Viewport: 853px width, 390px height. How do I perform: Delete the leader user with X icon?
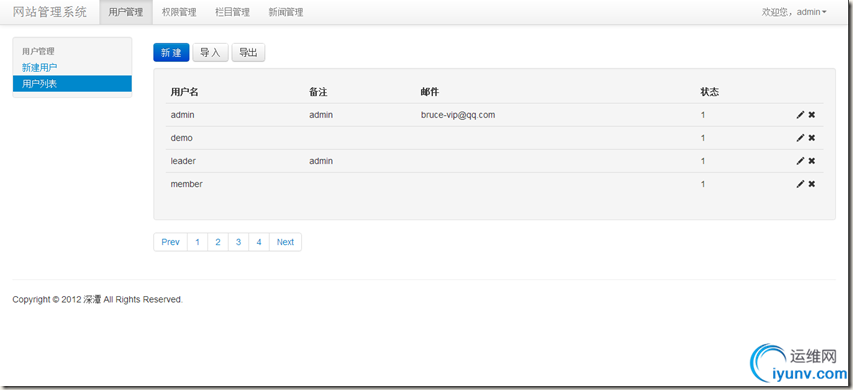tap(811, 161)
